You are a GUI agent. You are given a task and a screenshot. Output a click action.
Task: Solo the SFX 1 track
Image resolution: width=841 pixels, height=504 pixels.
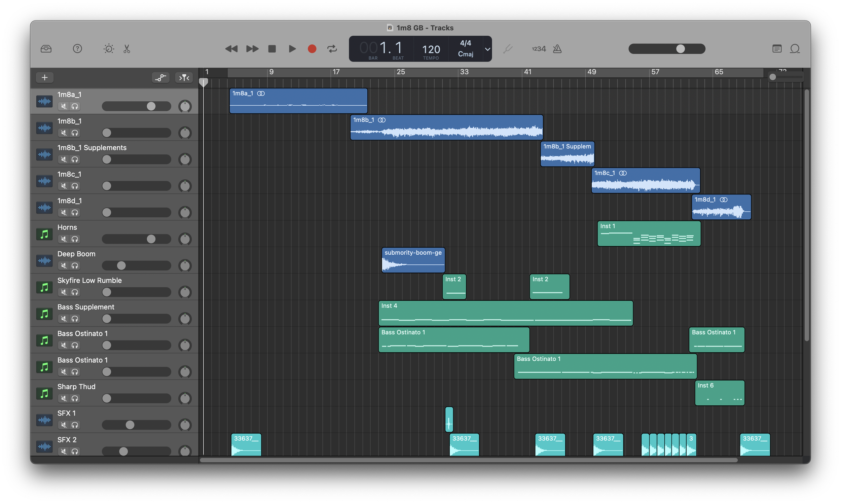click(75, 425)
